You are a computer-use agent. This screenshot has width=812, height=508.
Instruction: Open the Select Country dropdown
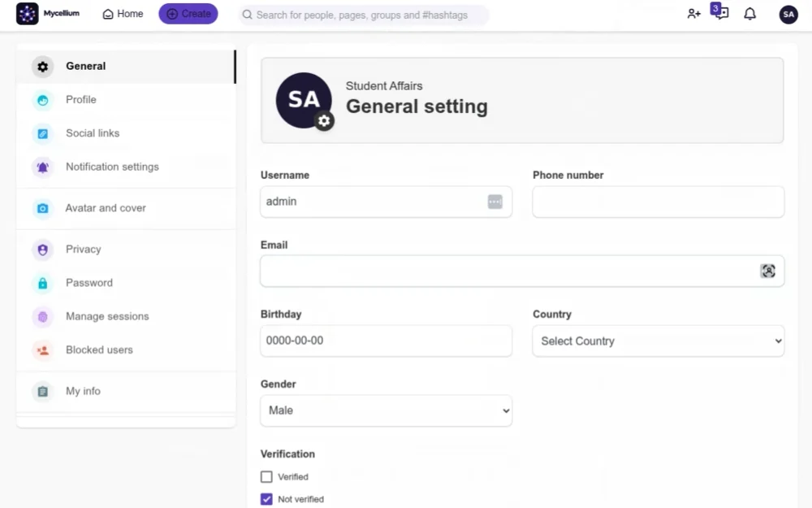tap(659, 341)
